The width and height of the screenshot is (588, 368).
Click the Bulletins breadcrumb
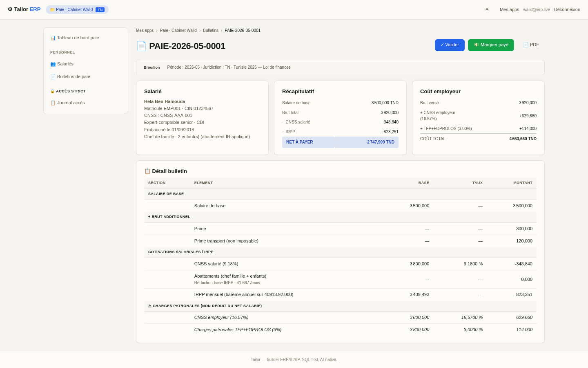coord(211,30)
